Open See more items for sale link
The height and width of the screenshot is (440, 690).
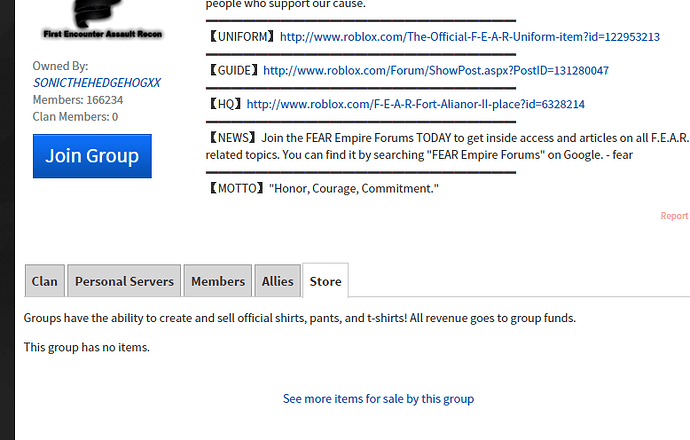[x=378, y=399]
